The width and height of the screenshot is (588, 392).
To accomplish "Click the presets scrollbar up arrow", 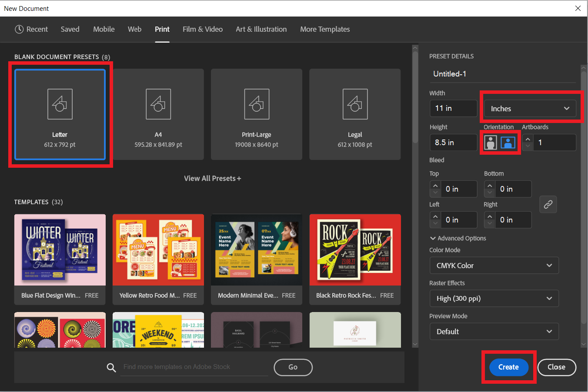I will [415, 48].
